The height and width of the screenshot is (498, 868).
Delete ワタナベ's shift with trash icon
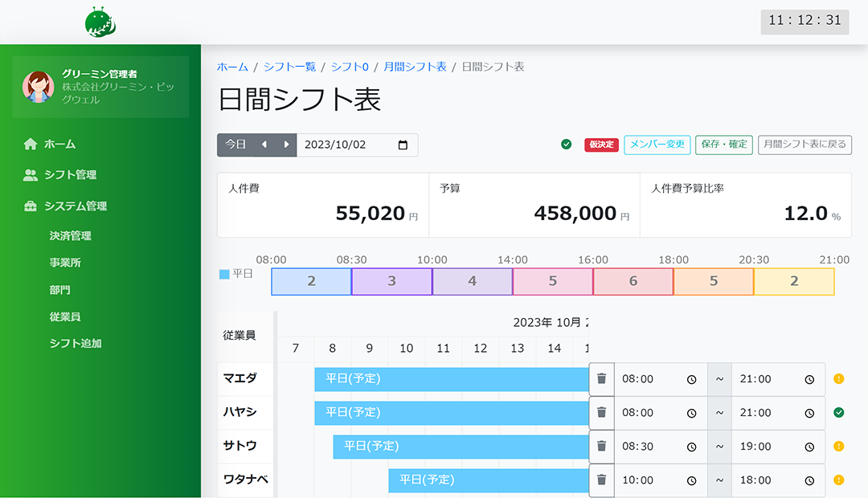pyautogui.click(x=601, y=480)
